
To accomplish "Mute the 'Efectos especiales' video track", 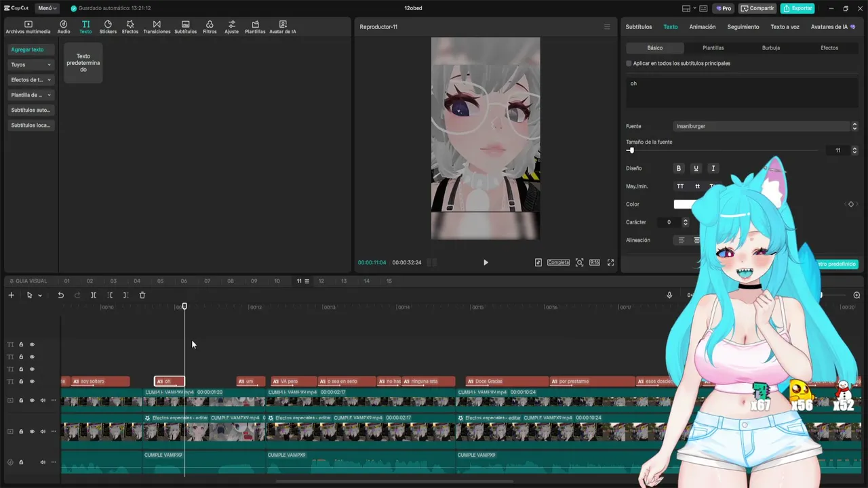I will click(43, 431).
